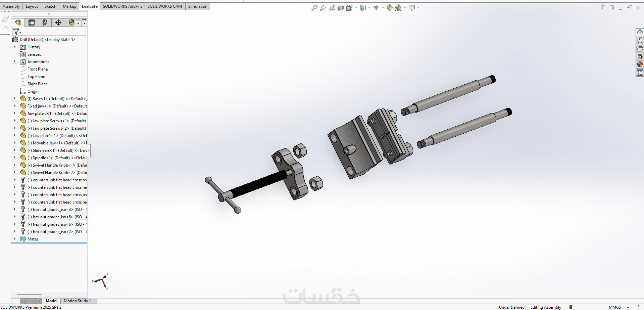Open the SOLIDWORKS CAM tab

tap(165, 6)
